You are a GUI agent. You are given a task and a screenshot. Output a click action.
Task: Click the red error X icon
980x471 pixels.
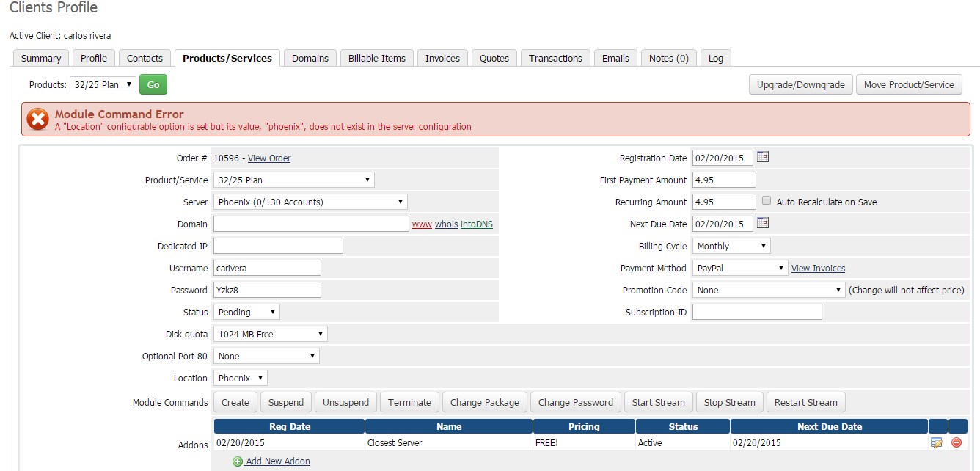pos(37,120)
